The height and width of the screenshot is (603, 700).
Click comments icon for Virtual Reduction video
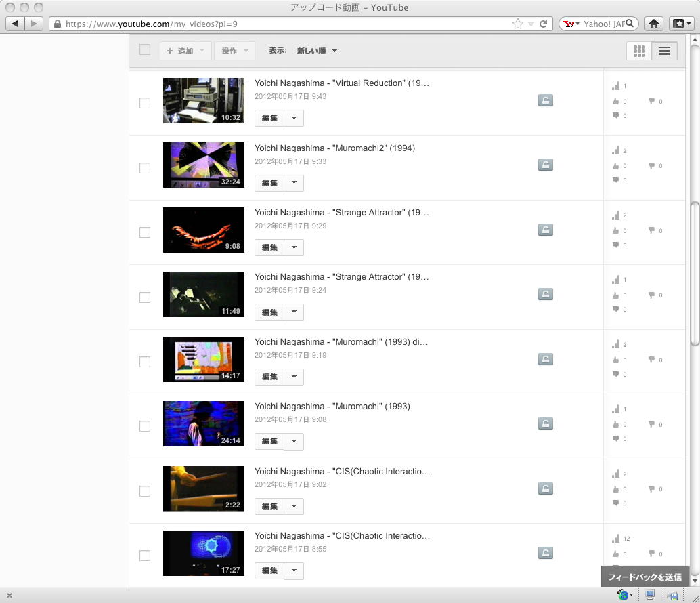[x=615, y=115]
